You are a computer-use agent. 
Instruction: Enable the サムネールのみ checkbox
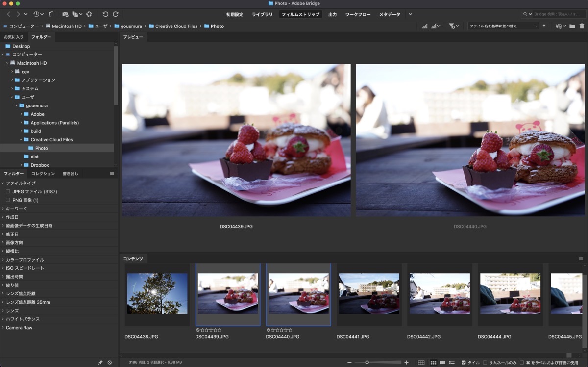click(485, 362)
